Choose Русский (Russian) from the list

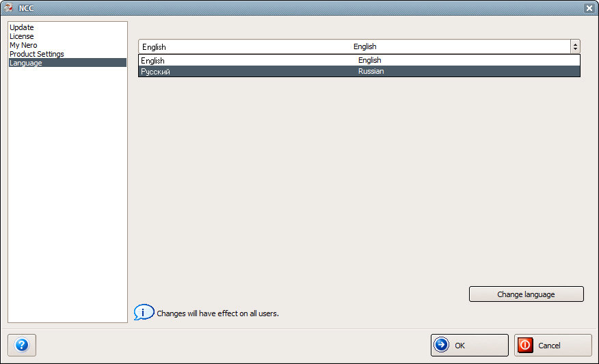tap(359, 71)
